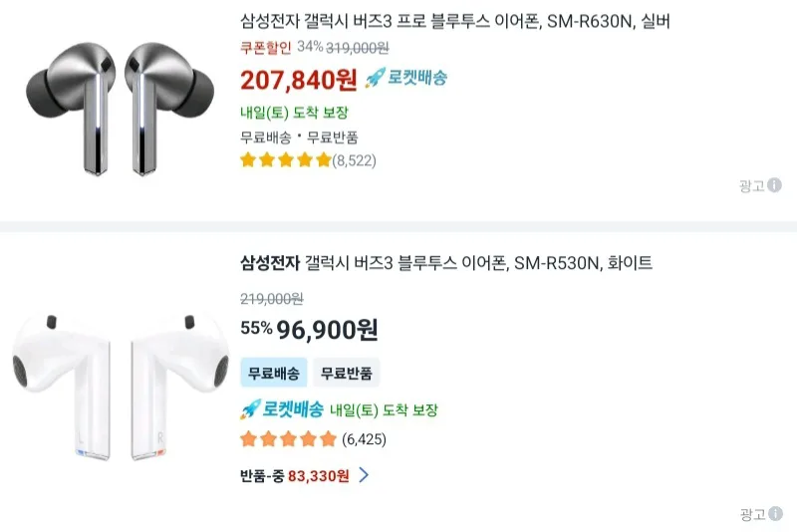Click the orange star rating with 6,425 reviews
797x532 pixels.
coord(289,438)
